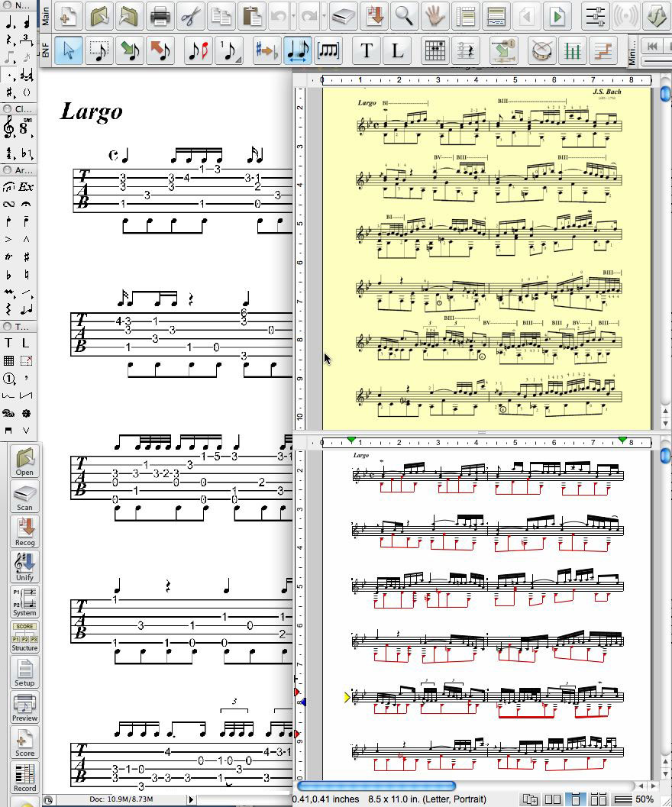Click the Recog button
Viewport: 672px width, 807px height.
(x=24, y=531)
